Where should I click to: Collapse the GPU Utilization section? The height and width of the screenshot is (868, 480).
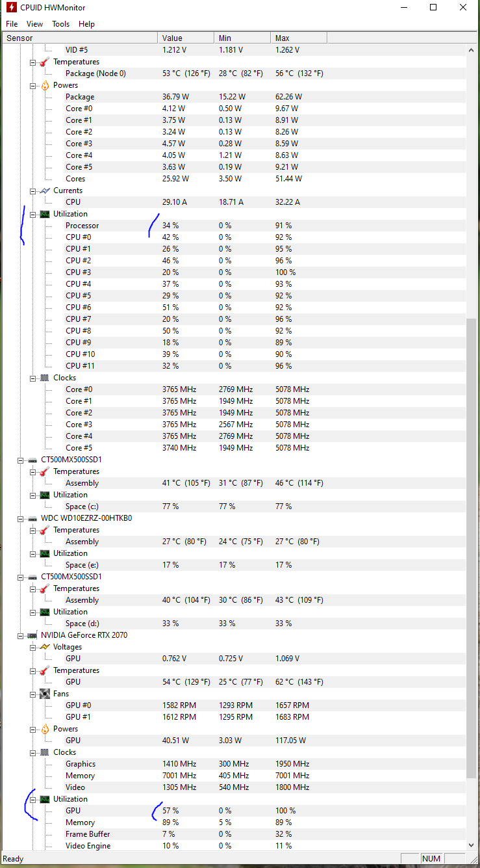pyautogui.click(x=33, y=799)
